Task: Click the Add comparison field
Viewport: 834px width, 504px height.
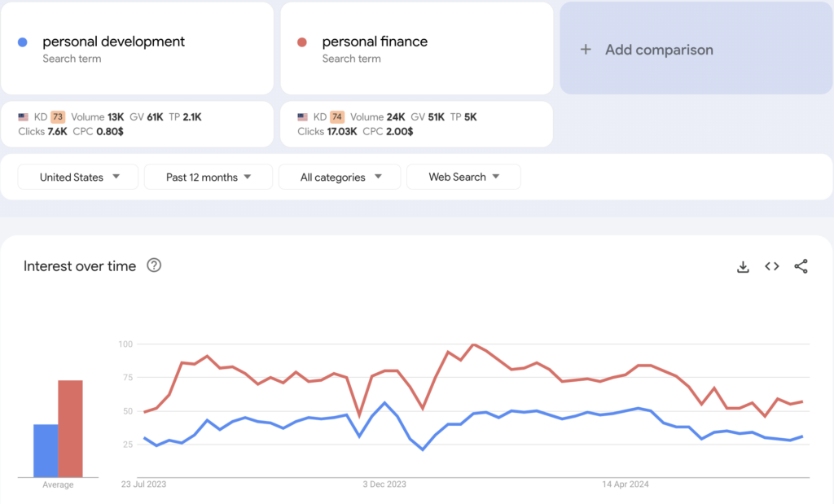Action: (x=696, y=49)
